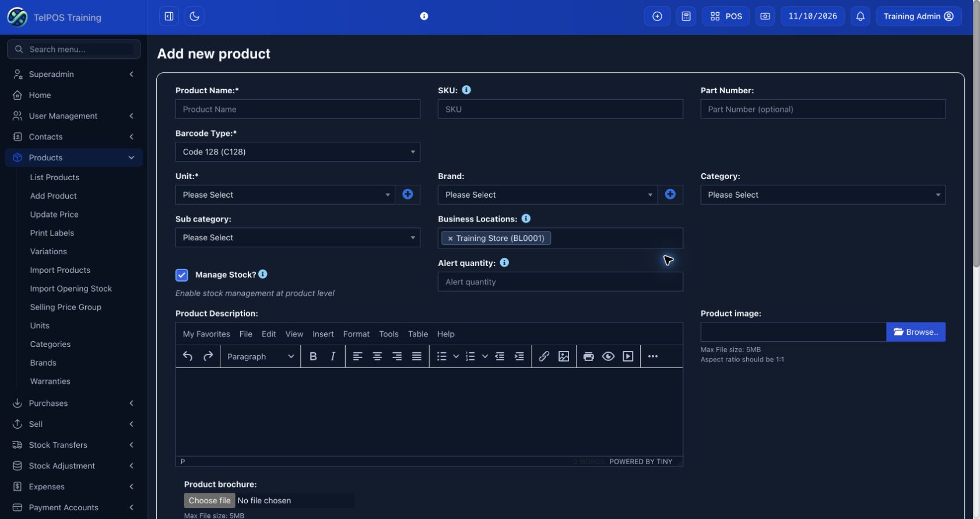The width and height of the screenshot is (980, 519).
Task: Open the Sub category dropdown
Action: [298, 237]
